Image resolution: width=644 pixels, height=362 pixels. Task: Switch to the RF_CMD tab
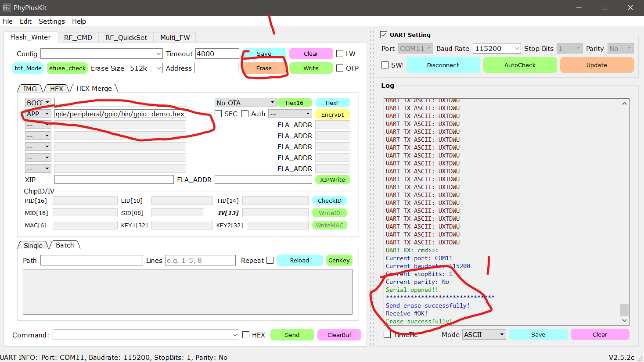point(78,38)
